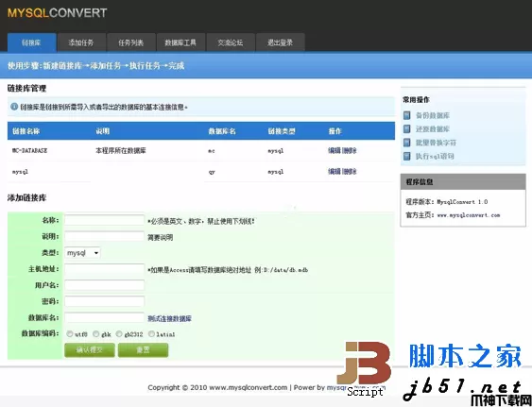
Task: Open the 任务列表 tab
Action: [x=131, y=42]
